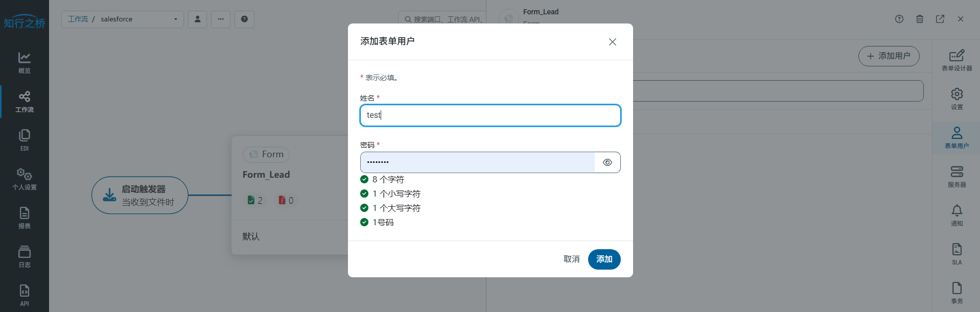The height and width of the screenshot is (312, 980).
Task: Open the 工作流 section in sidebar
Action: click(x=25, y=102)
